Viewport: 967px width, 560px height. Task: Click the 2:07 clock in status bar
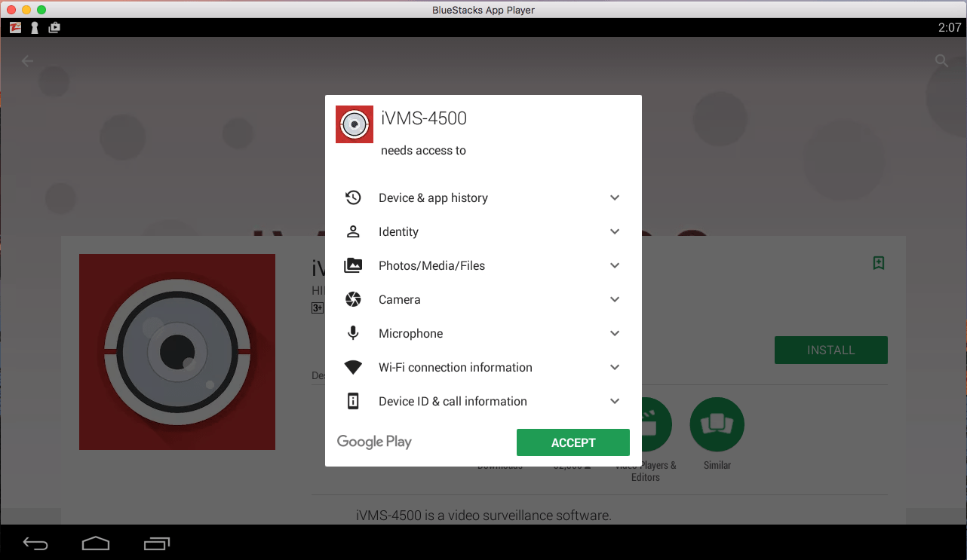pyautogui.click(x=950, y=28)
